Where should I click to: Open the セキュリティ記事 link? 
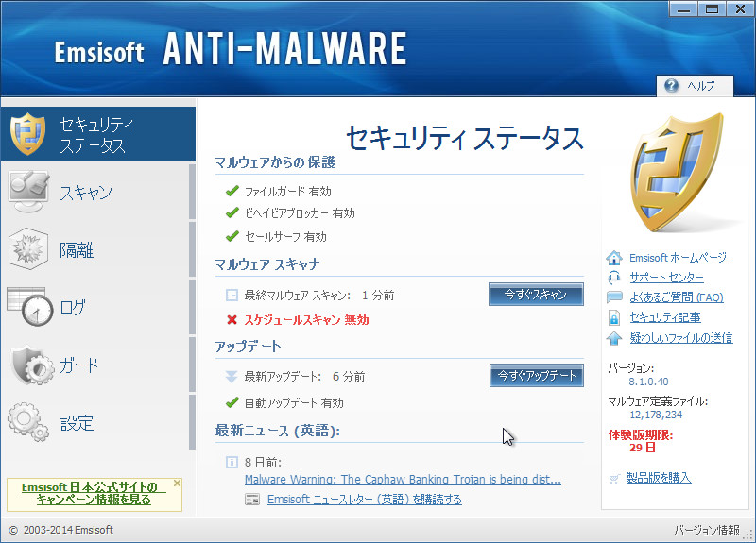point(665,317)
